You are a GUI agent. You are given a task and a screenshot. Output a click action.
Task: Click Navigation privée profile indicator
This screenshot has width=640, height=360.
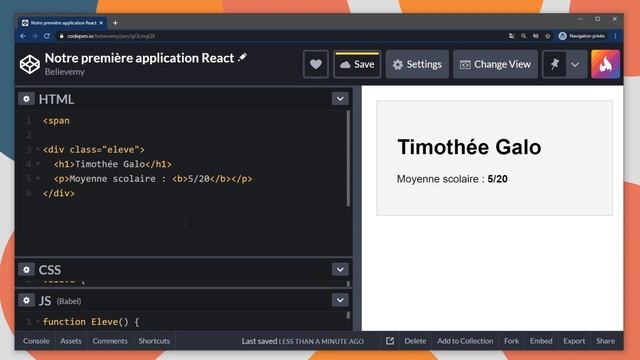pos(582,36)
